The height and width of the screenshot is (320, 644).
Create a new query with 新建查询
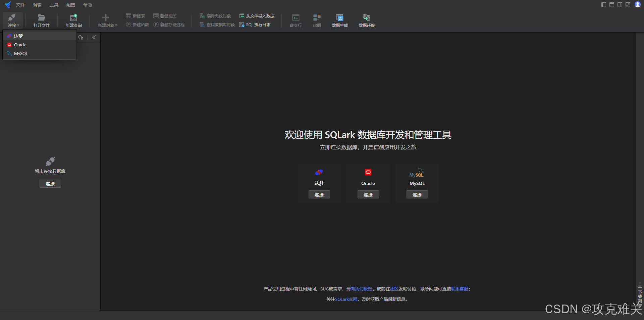point(73,21)
